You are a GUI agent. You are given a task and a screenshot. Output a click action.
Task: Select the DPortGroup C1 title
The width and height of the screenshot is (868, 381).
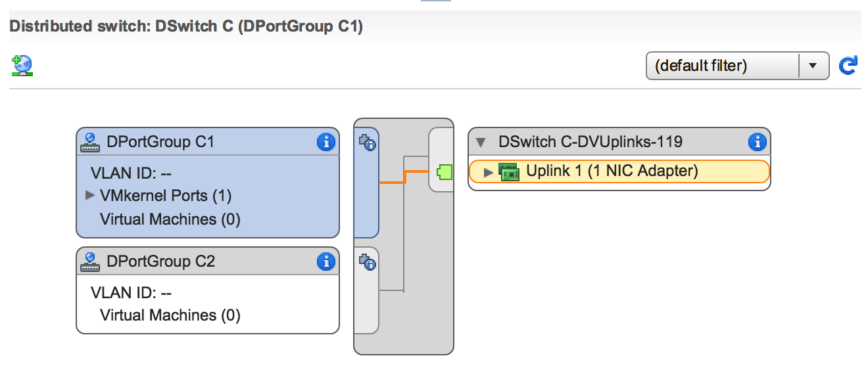[x=160, y=142]
